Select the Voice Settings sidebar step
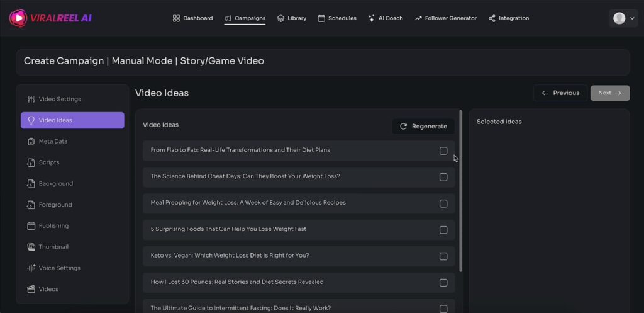 coord(72,268)
